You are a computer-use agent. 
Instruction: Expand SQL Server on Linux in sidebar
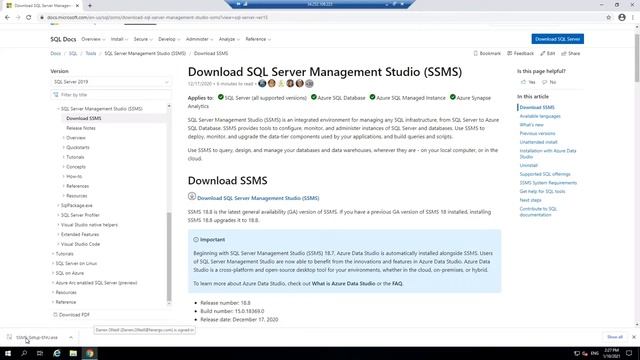(x=53, y=264)
